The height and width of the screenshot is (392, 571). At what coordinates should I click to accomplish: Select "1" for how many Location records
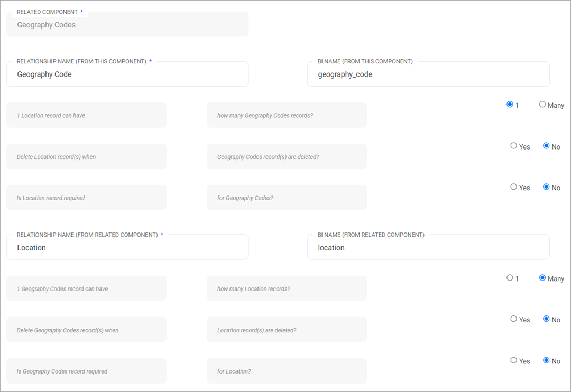(x=509, y=278)
